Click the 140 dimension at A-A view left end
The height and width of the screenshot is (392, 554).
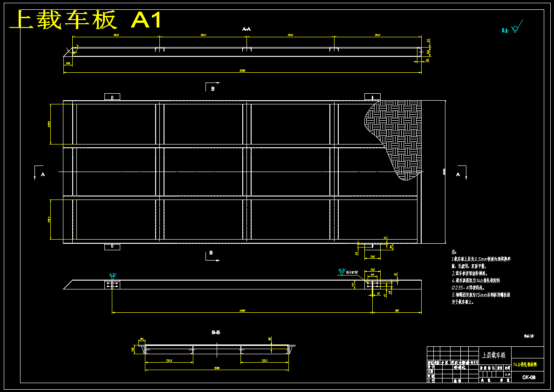click(68, 63)
